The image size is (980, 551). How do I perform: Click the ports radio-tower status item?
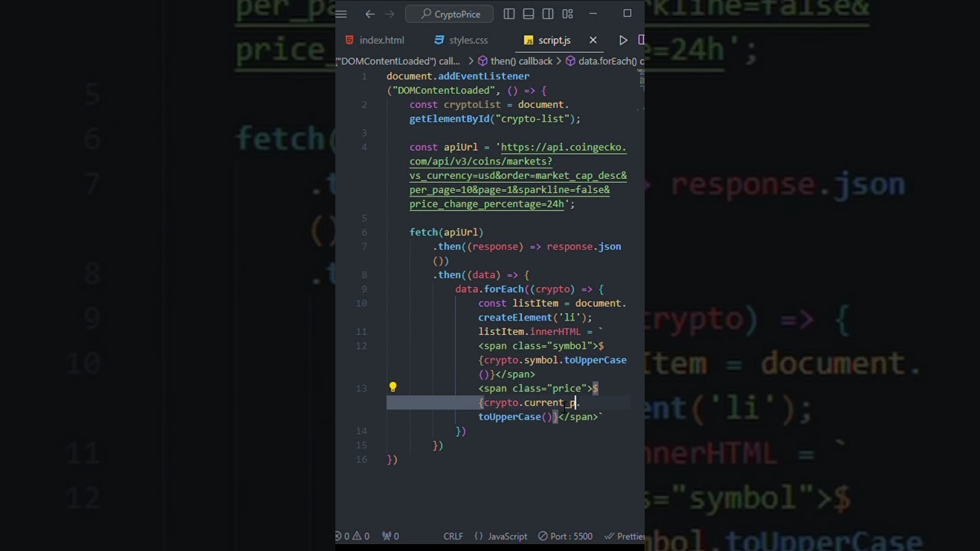[390, 536]
